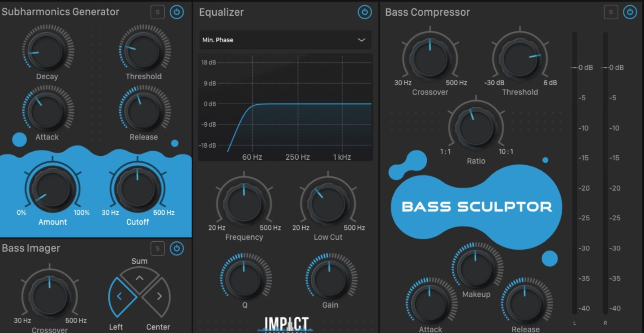Toggle Bass Imager power button
Viewport: 644px width, 333px height.
176,248
